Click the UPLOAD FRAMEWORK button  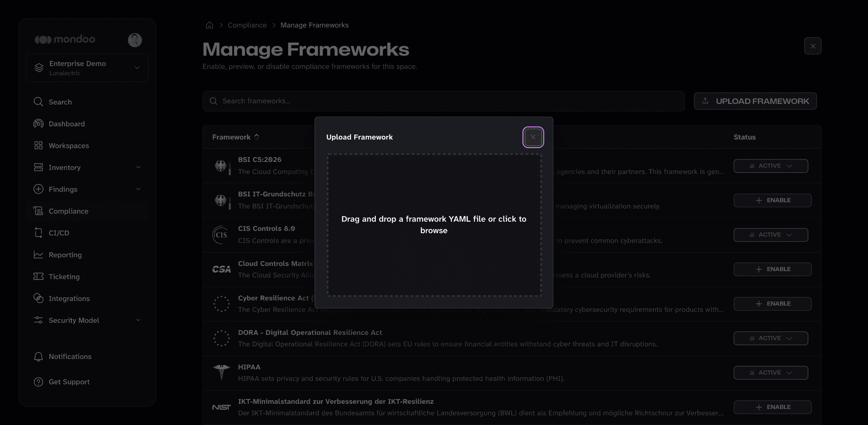[755, 101]
